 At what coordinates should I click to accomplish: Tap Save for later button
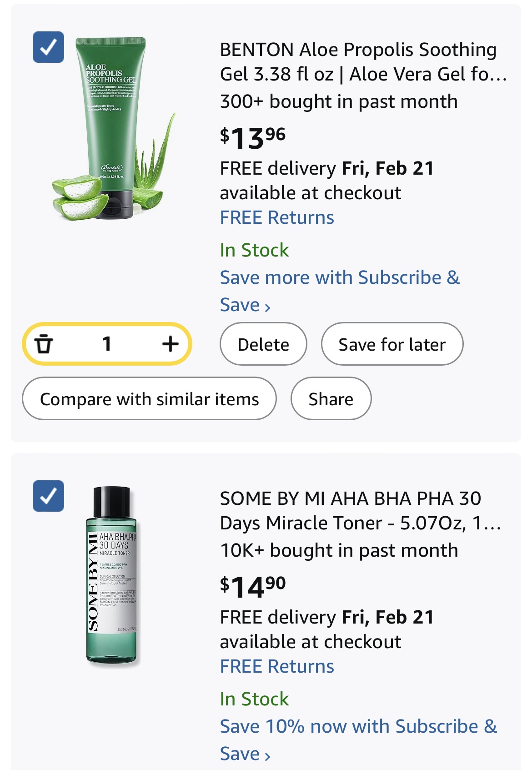392,344
